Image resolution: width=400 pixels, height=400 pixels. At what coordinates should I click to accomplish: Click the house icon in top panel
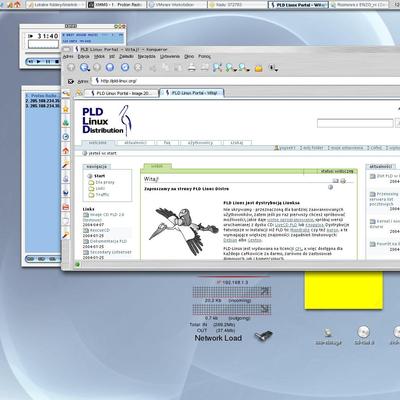click(18, 4)
